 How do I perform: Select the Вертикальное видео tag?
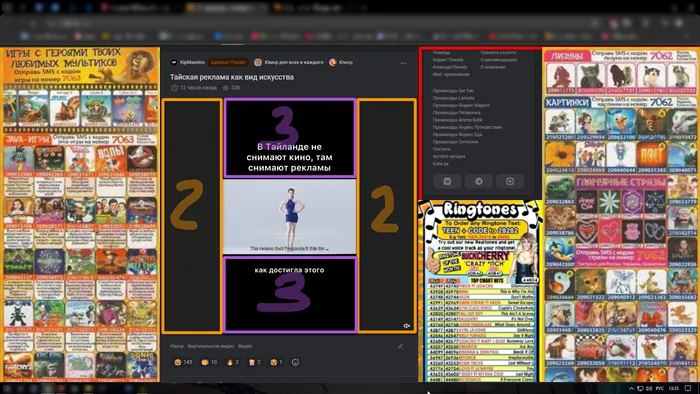(x=211, y=346)
